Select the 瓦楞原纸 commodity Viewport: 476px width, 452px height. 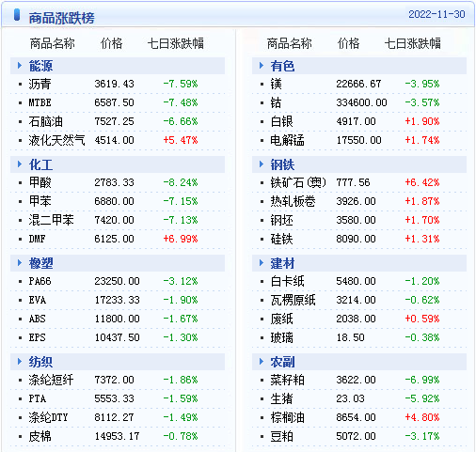pos(294,300)
